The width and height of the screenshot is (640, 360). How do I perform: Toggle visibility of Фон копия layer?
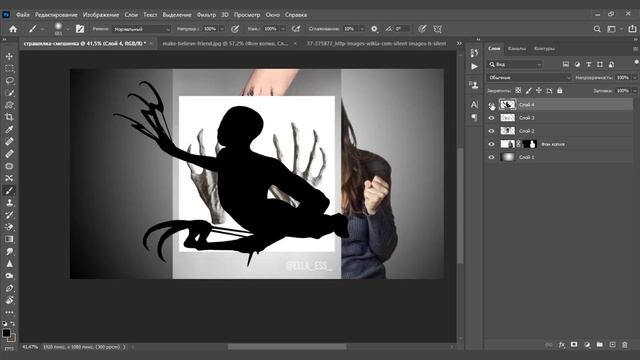click(491, 144)
